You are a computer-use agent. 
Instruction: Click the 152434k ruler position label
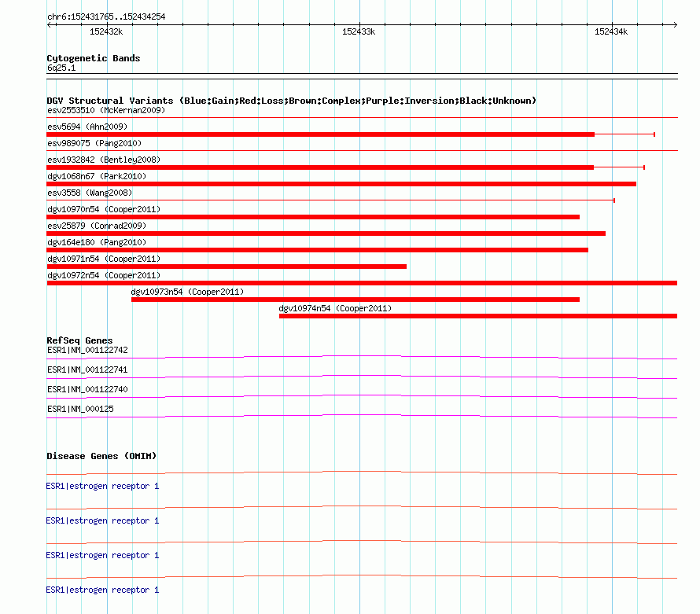(611, 31)
